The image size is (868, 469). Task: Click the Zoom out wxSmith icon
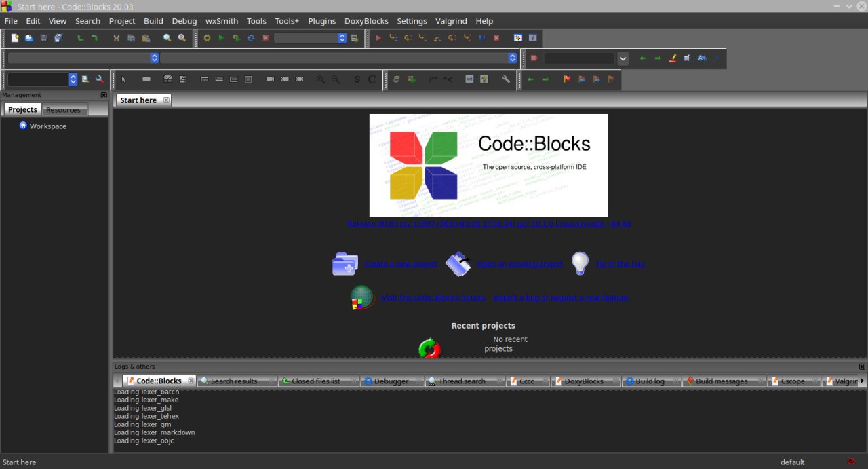(x=336, y=79)
